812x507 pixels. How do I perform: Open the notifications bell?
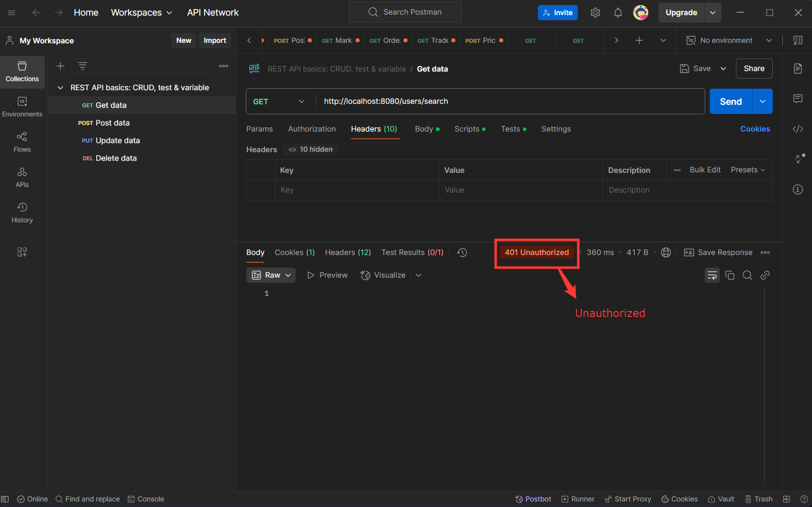pos(618,13)
